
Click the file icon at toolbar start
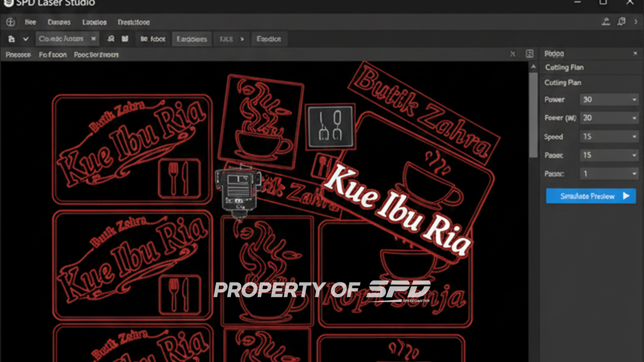(11, 39)
